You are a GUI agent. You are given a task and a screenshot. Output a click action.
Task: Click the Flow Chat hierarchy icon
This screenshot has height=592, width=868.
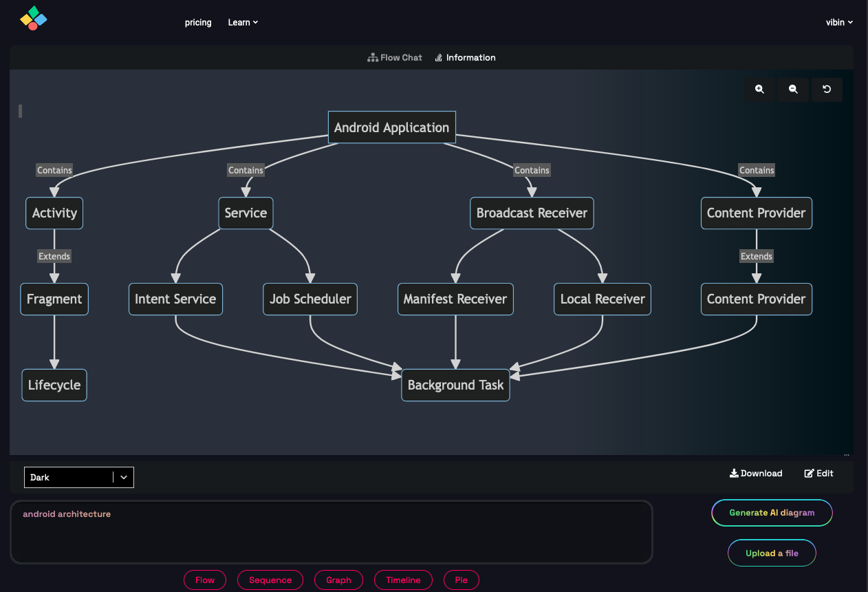372,57
